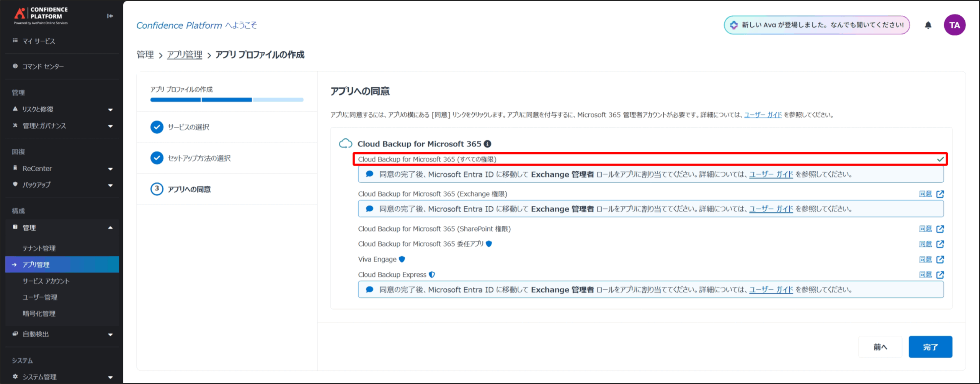Click the shield icon next to Cloud Backup Express

[432, 275]
